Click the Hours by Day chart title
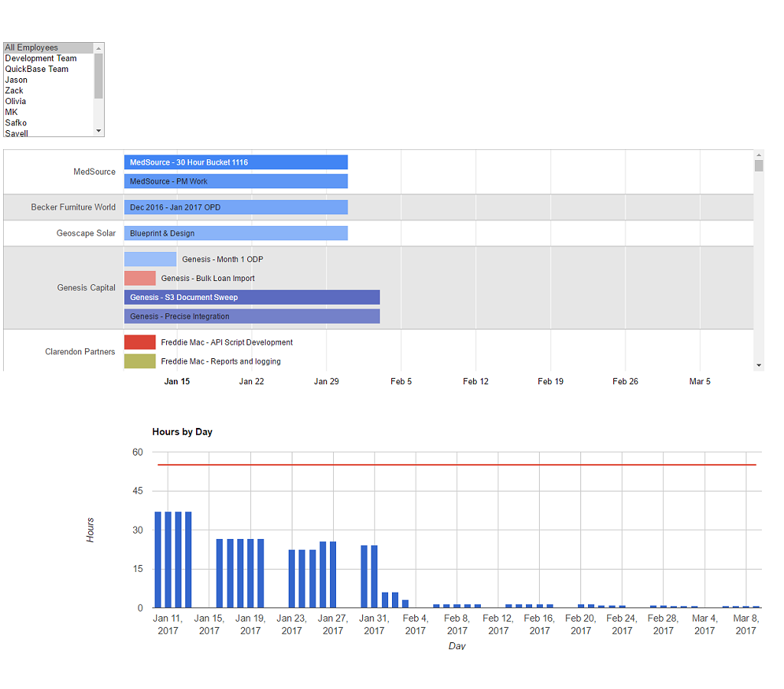The height and width of the screenshot is (689, 784). (182, 432)
